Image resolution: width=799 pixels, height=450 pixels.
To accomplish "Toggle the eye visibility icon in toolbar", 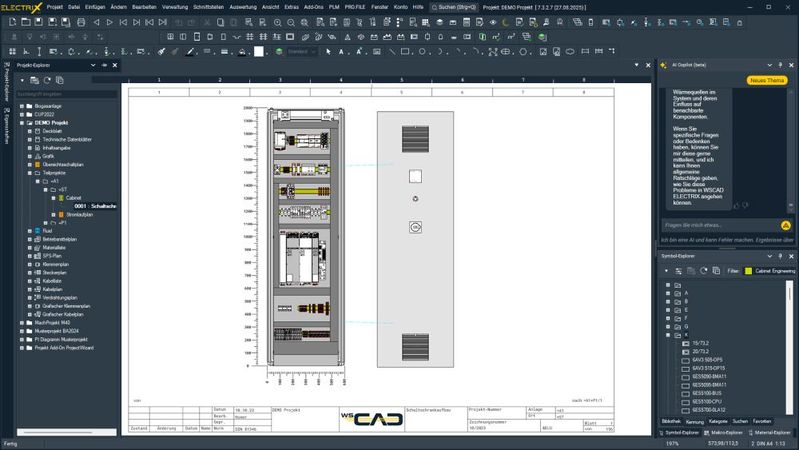I will tap(493, 22).
